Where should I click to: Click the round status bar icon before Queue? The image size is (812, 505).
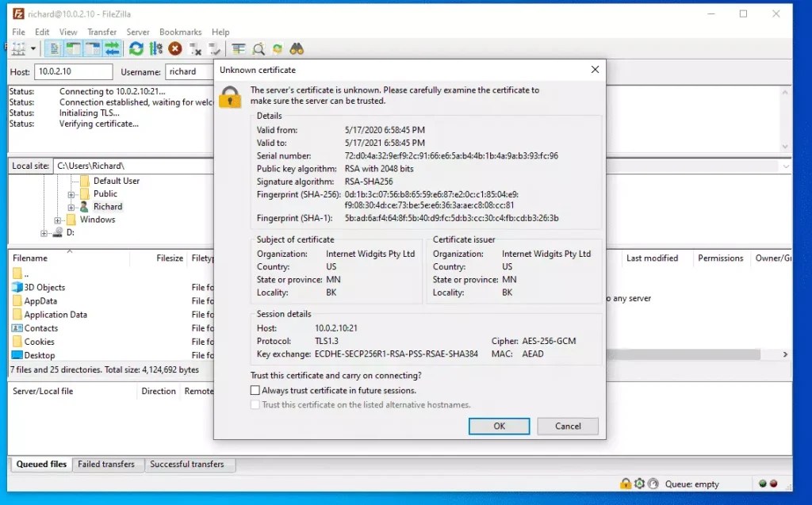click(653, 484)
